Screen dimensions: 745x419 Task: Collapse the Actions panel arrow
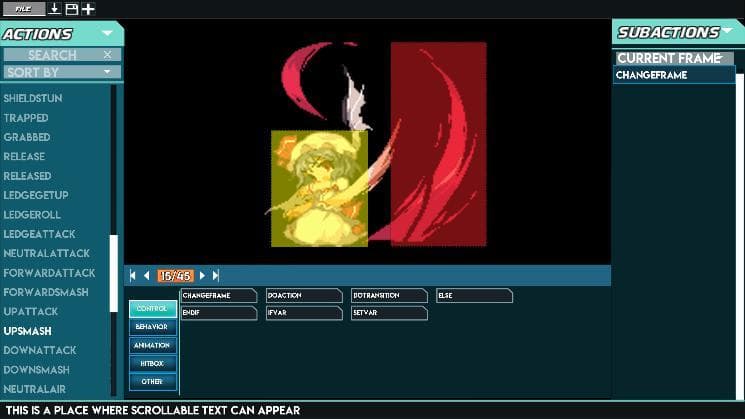(x=107, y=33)
